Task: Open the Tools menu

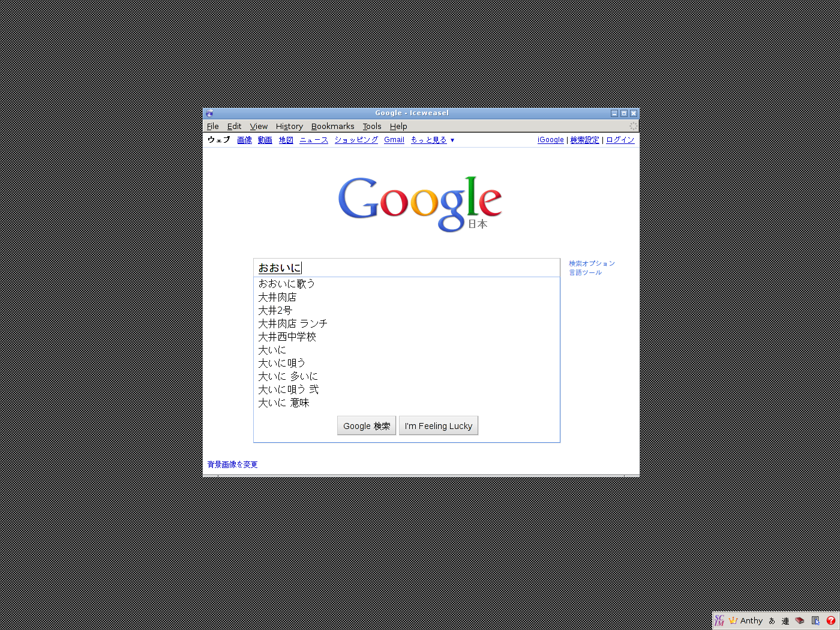Action: 372,126
